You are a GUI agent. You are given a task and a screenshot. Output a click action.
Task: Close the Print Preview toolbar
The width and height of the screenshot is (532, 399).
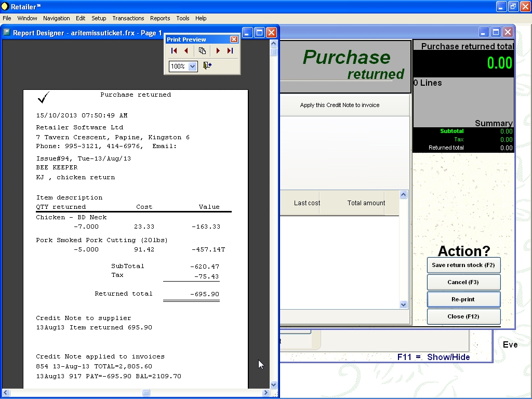point(234,39)
